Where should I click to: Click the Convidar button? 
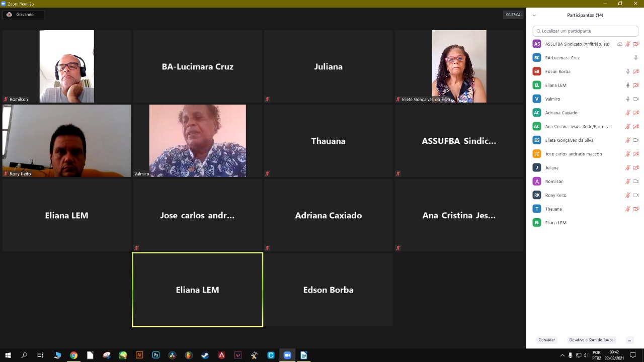pyautogui.click(x=546, y=340)
